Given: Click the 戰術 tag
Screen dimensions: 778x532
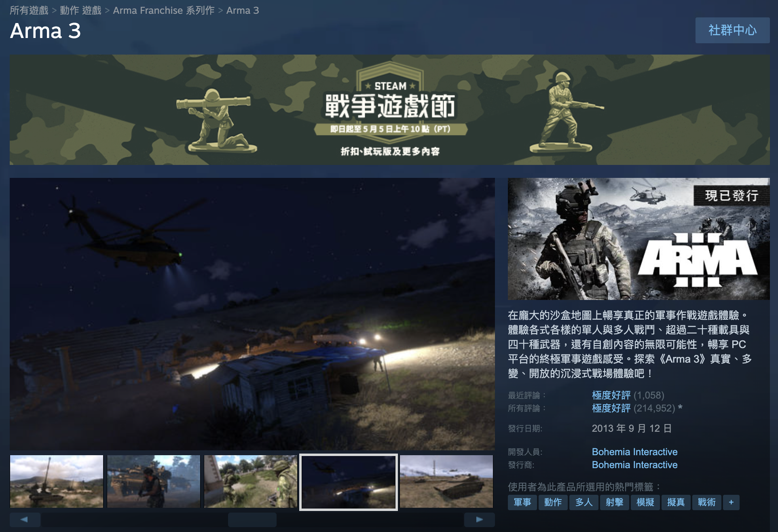Looking at the screenshot, I should click(x=706, y=502).
